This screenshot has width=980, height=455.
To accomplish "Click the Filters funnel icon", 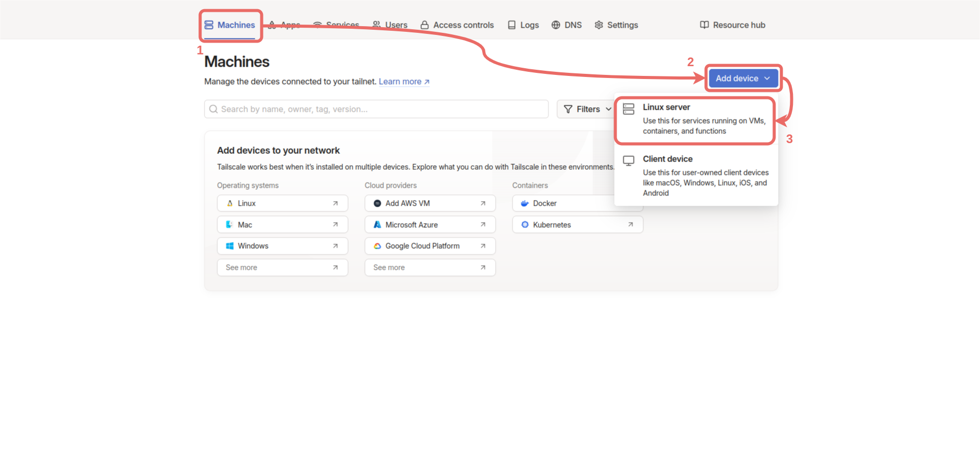I will click(x=568, y=109).
